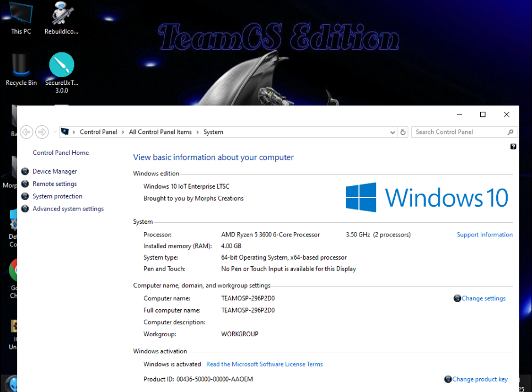532x392 pixels.
Task: Click the help question mark icon
Action: pos(513,147)
